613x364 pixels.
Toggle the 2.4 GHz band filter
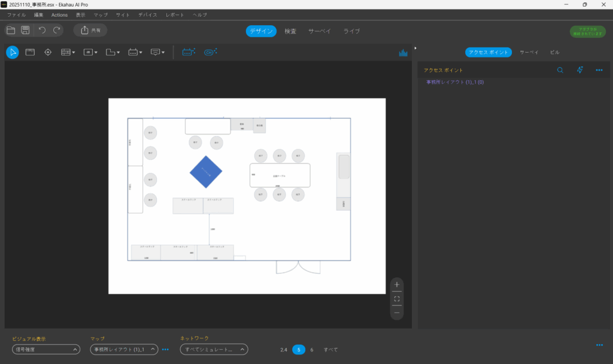tap(284, 350)
